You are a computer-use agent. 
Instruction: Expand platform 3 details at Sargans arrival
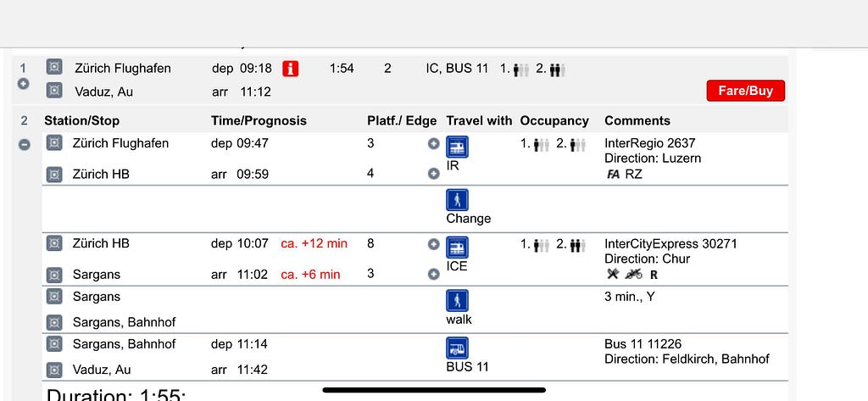(433, 274)
